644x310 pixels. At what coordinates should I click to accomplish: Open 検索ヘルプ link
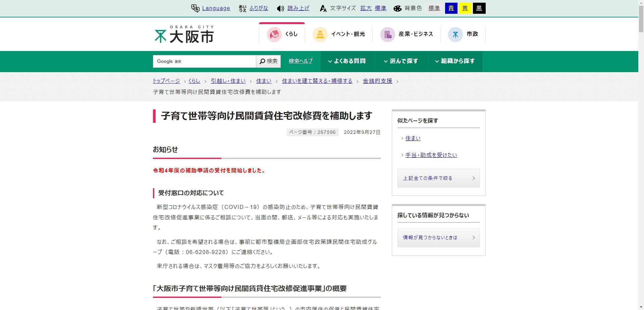pos(301,61)
